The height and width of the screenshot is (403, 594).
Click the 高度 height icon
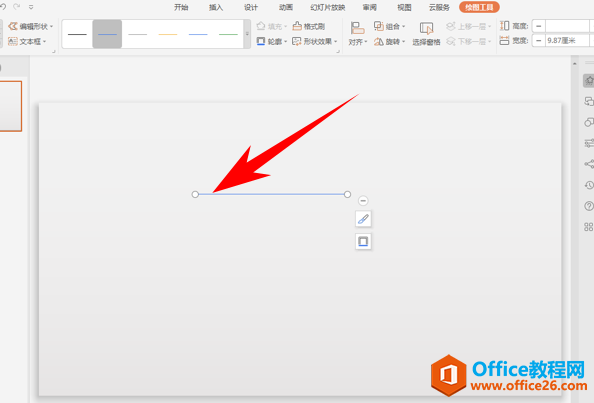[505, 26]
